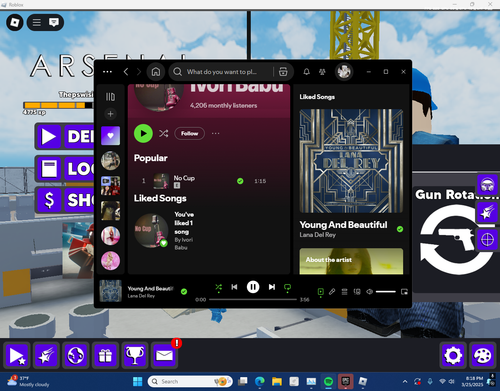Open Lana Del Rey link in side panel
The width and height of the screenshot is (500, 391).
[x=317, y=235]
